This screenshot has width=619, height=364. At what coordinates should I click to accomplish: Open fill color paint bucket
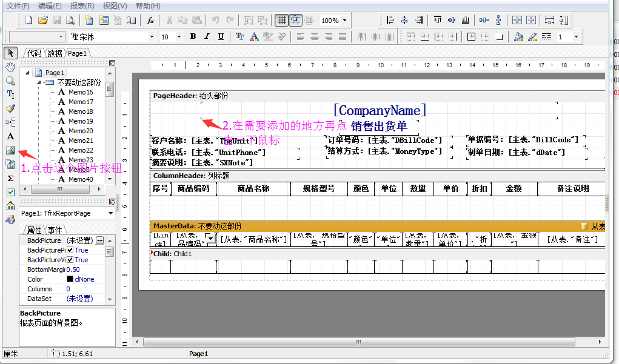519,36
